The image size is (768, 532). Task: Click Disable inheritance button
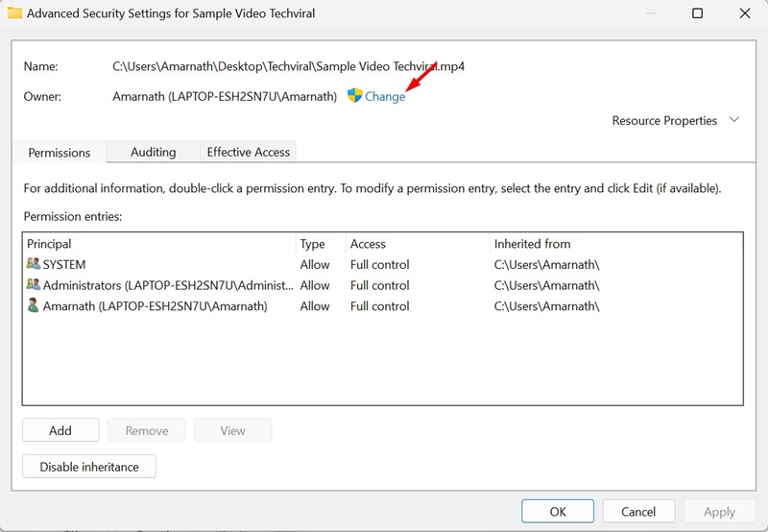(x=89, y=467)
